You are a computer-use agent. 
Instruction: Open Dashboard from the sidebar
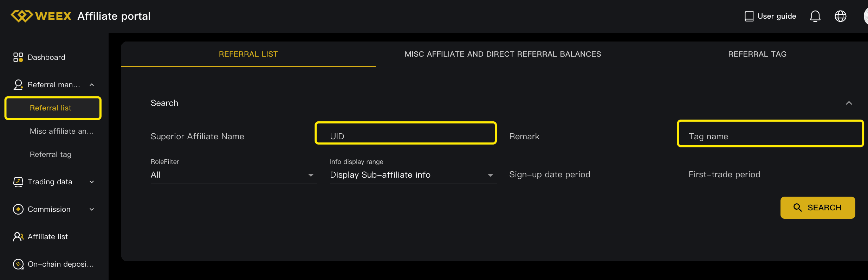(x=46, y=57)
